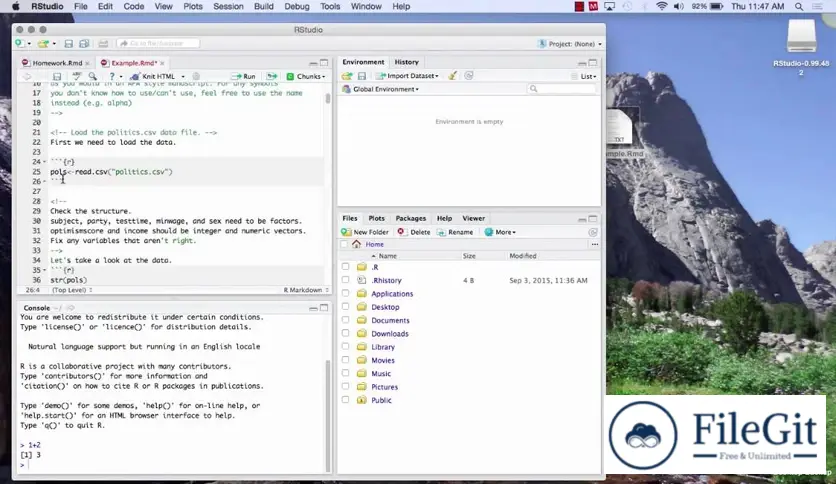Viewport: 836px width, 484px height.
Task: Click the load workspace icon in Environment pane
Action: (347, 76)
